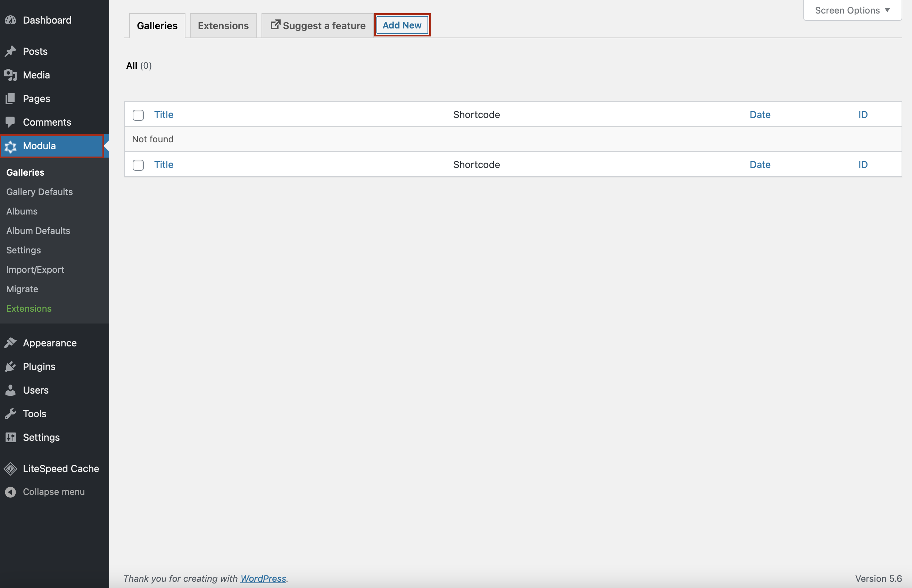Check the select-all header checkbox

(x=139, y=114)
